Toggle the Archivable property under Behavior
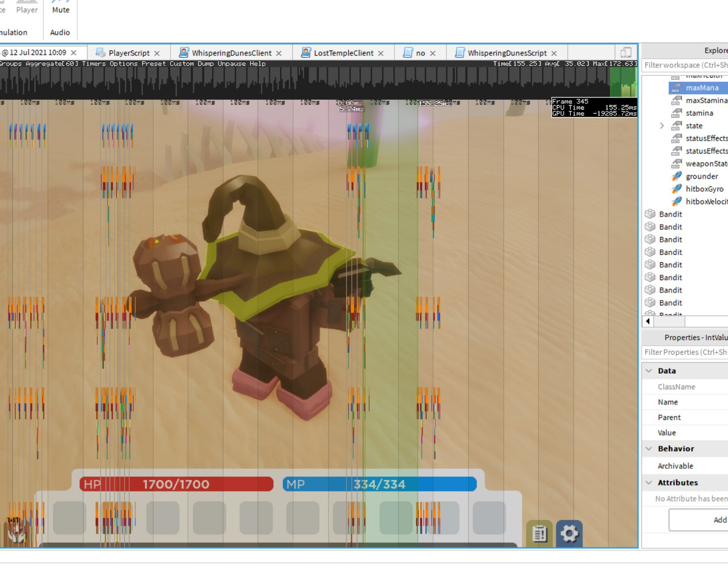 pyautogui.click(x=676, y=466)
